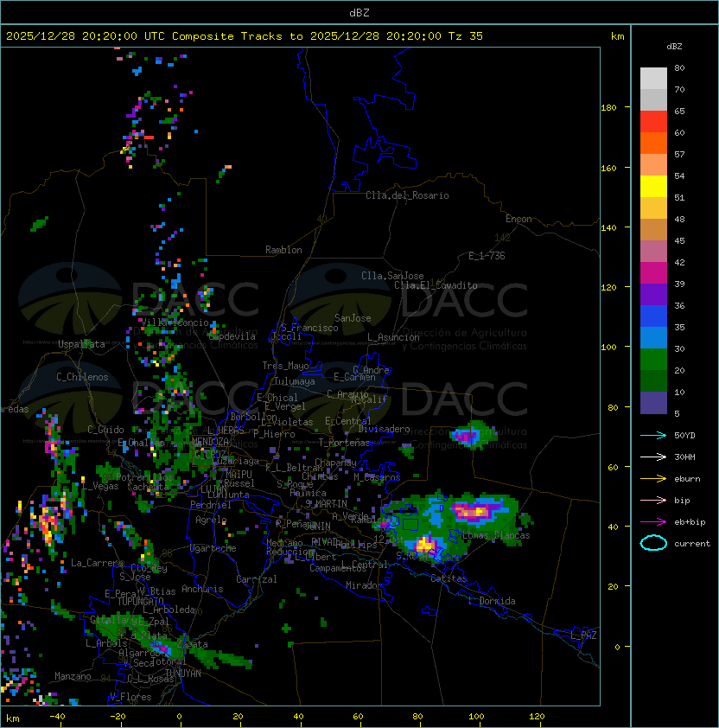This screenshot has height=728, width=719.
Task: Click the 'Clla.El_Cavadito' place label
Action: (436, 285)
